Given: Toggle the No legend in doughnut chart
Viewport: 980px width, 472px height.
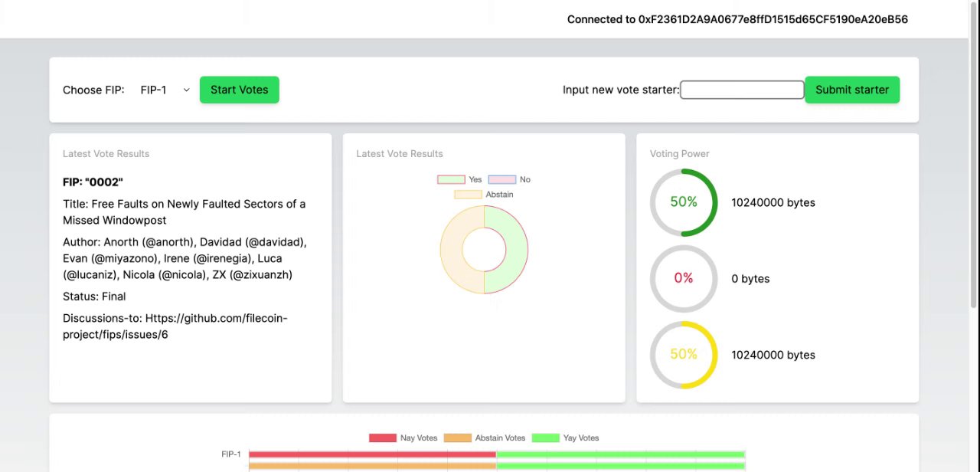Looking at the screenshot, I should tap(501, 179).
